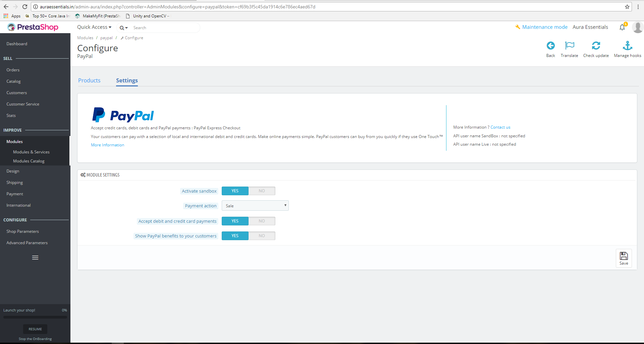Screen dimensions: 644x344
Task: Switch to the Products tab
Action: coord(89,80)
